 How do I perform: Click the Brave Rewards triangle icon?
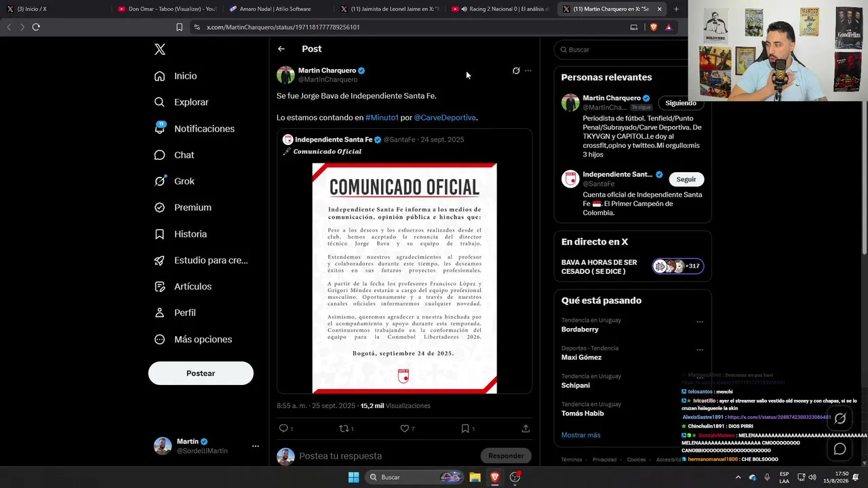pos(669,27)
